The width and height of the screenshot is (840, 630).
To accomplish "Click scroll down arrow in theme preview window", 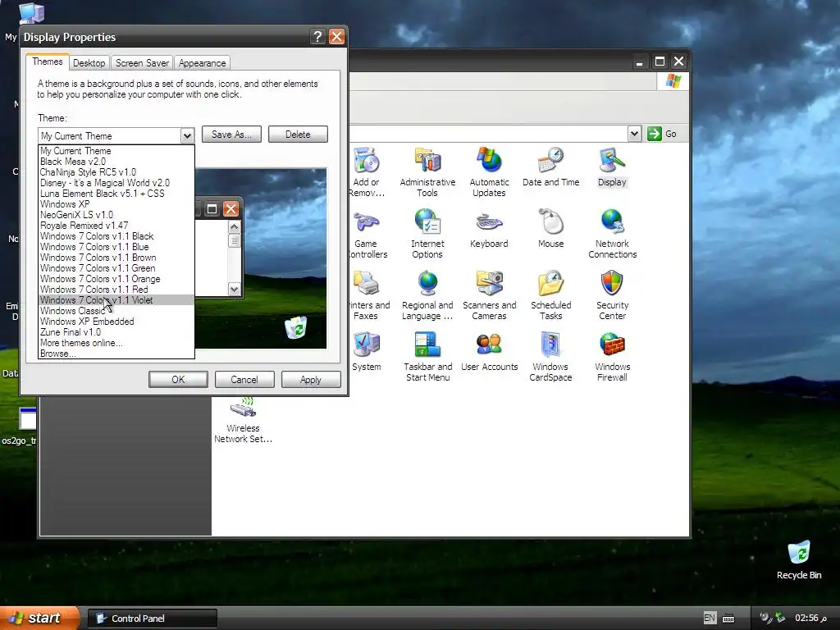I will [234, 290].
